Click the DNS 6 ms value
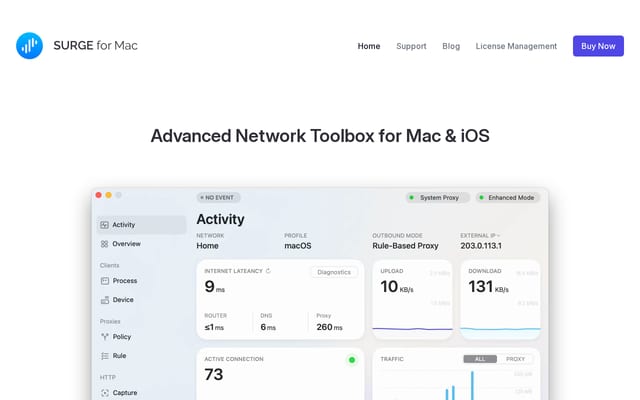Screen dimensions: 640x400 coord(268,327)
